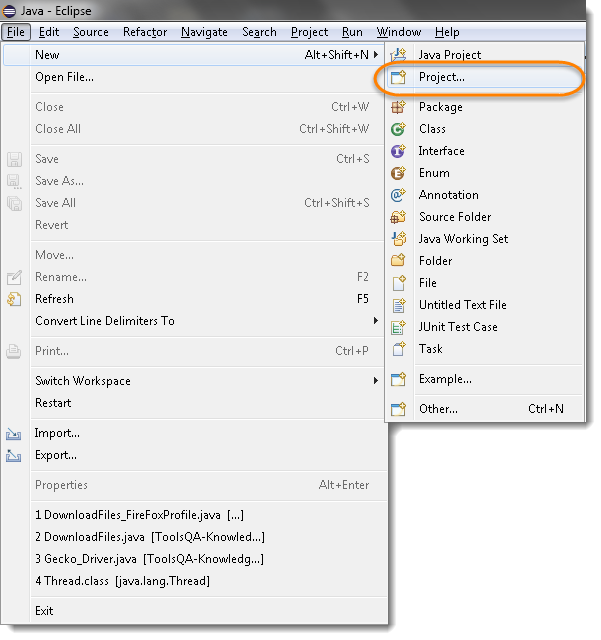Click the JUnit Test Case icon

click(x=398, y=327)
